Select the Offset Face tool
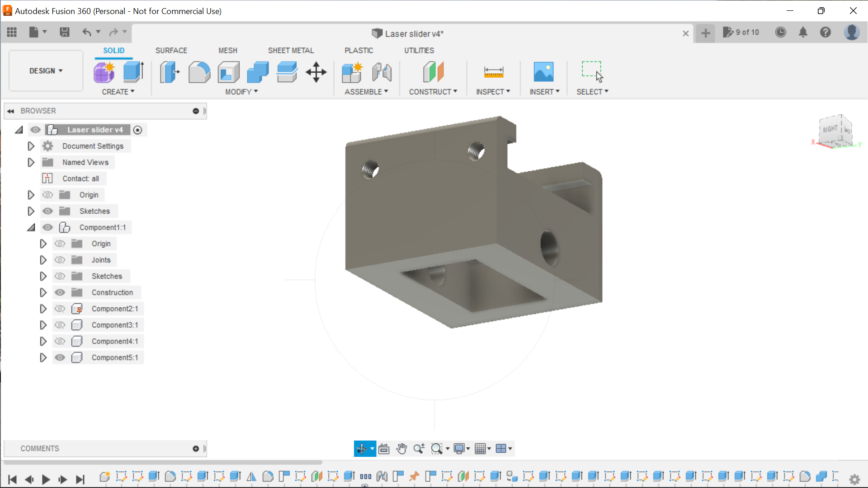The height and width of the screenshot is (488, 868). (x=287, y=72)
